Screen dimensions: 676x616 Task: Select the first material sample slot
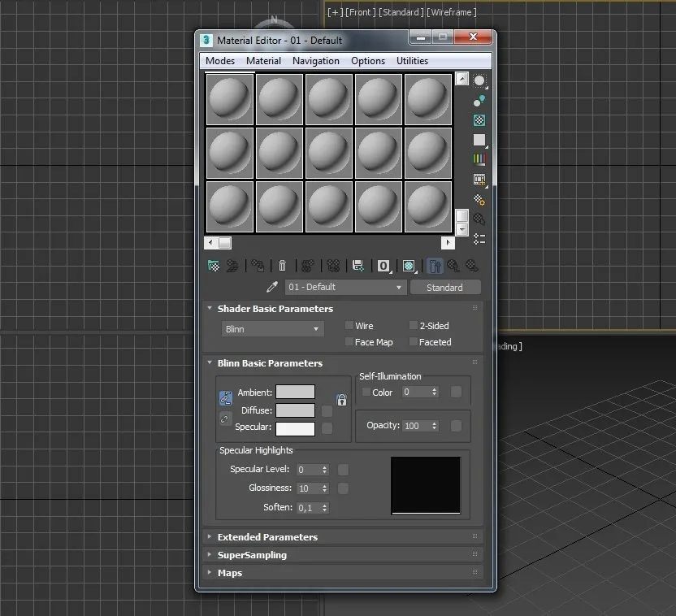(x=230, y=100)
